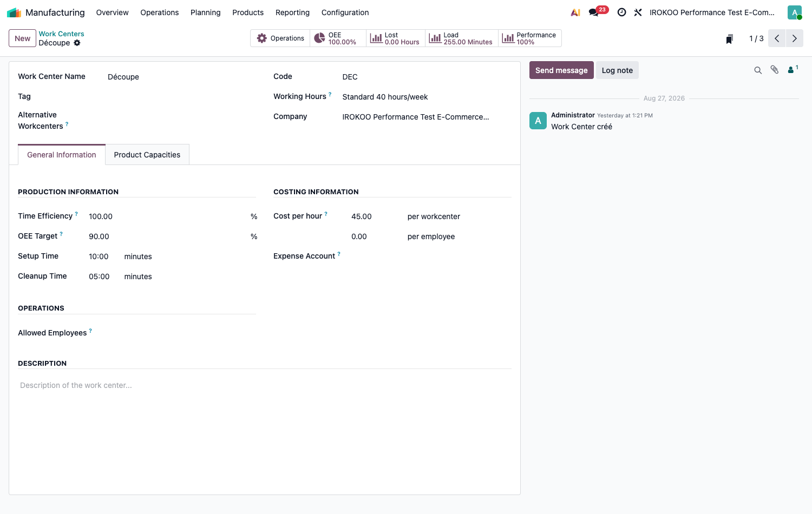Search messages with the magnifier icon

(758, 70)
